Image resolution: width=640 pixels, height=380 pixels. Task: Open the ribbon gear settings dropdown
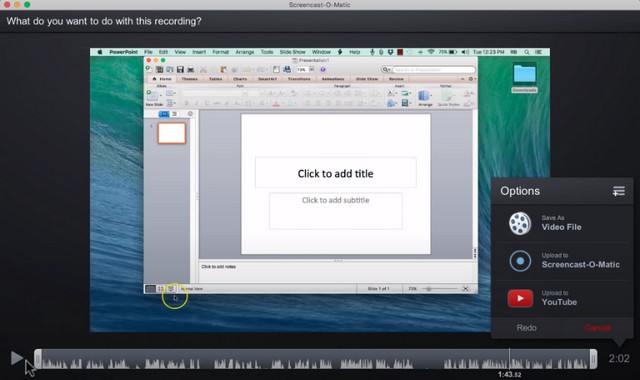(471, 79)
